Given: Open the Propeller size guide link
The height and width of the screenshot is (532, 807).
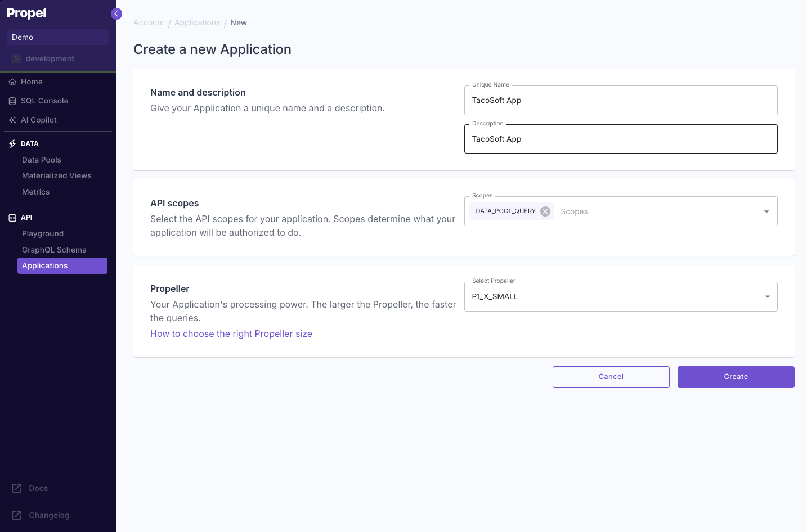Looking at the screenshot, I should click(x=231, y=333).
